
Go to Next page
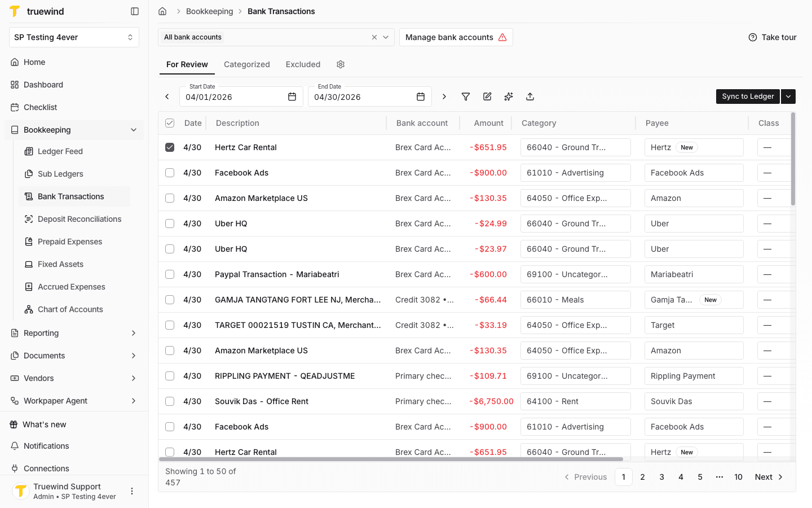769,477
